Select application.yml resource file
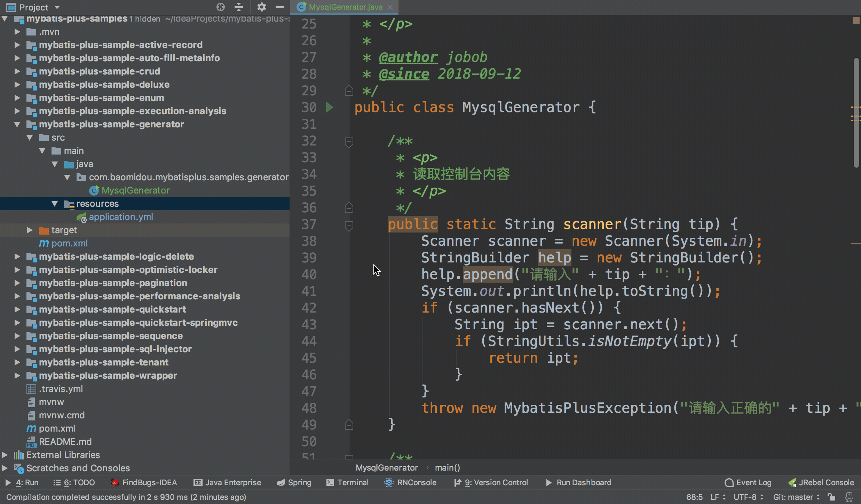The width and height of the screenshot is (861, 504). click(121, 216)
